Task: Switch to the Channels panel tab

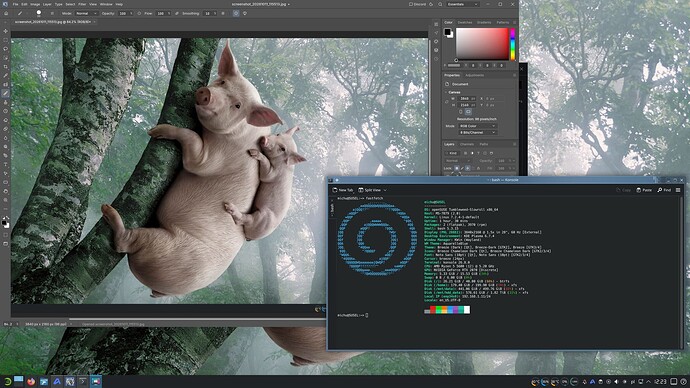Action: click(467, 144)
